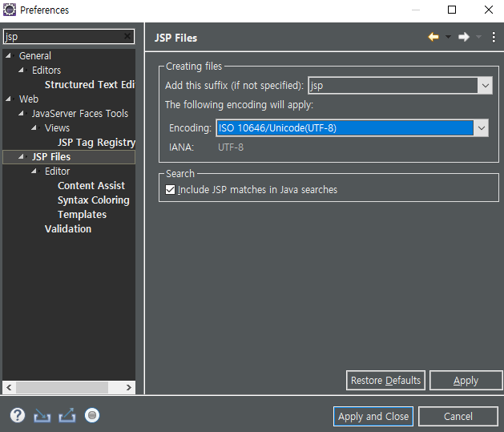Open the view menu three-dot icon
The height and width of the screenshot is (432, 504).
pos(494,37)
